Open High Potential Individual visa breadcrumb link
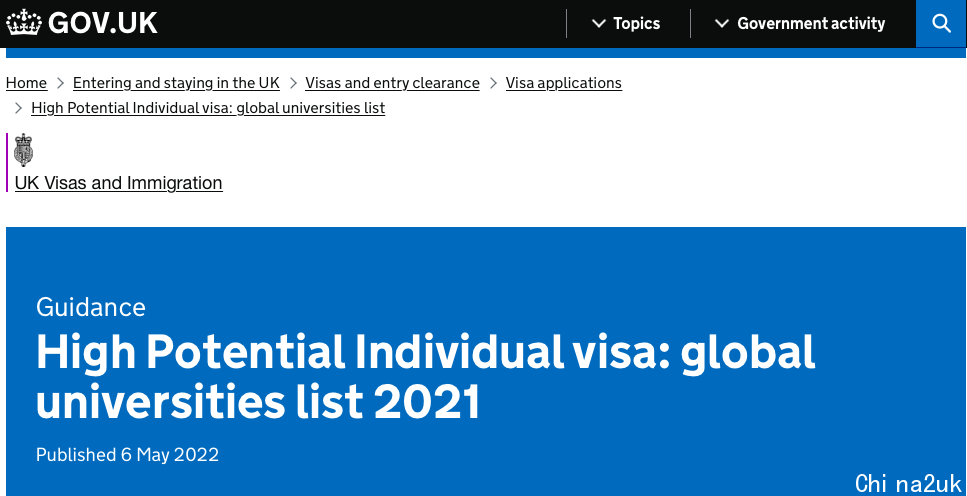Screen dimensions: 967x496 (x=208, y=108)
